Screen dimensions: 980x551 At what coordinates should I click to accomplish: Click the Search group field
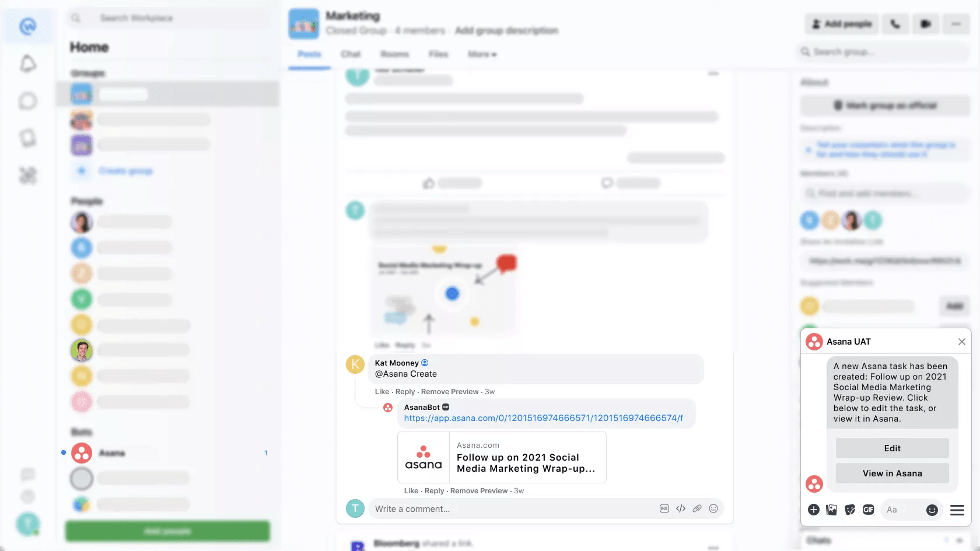884,52
